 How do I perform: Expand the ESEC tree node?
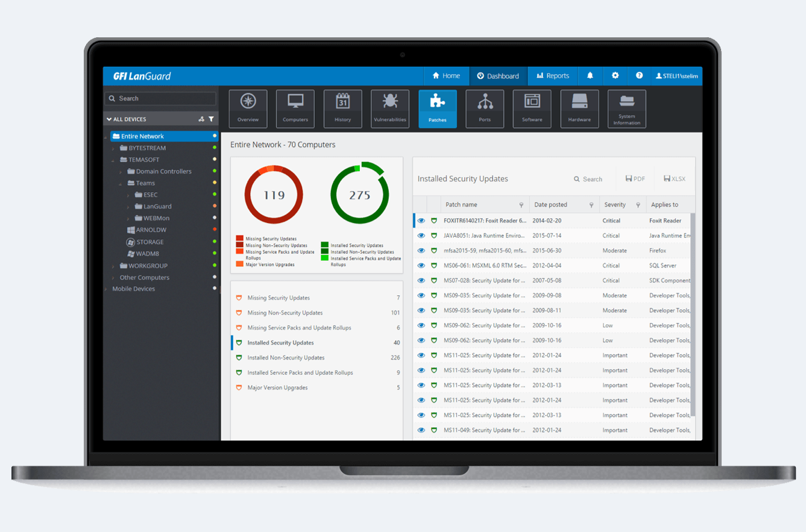pos(128,195)
